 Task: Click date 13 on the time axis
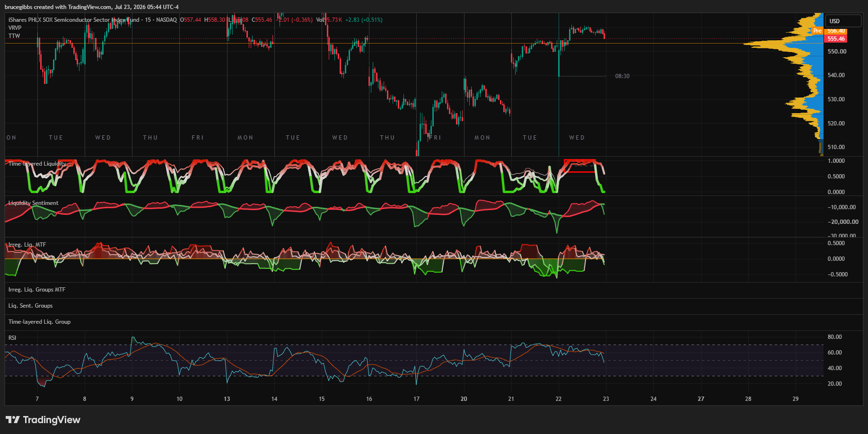click(227, 399)
